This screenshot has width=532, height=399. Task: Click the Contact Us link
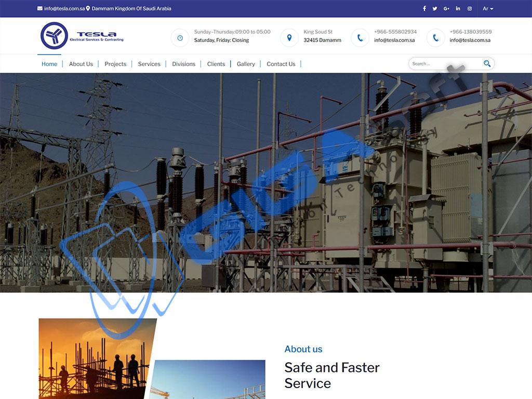[281, 64]
